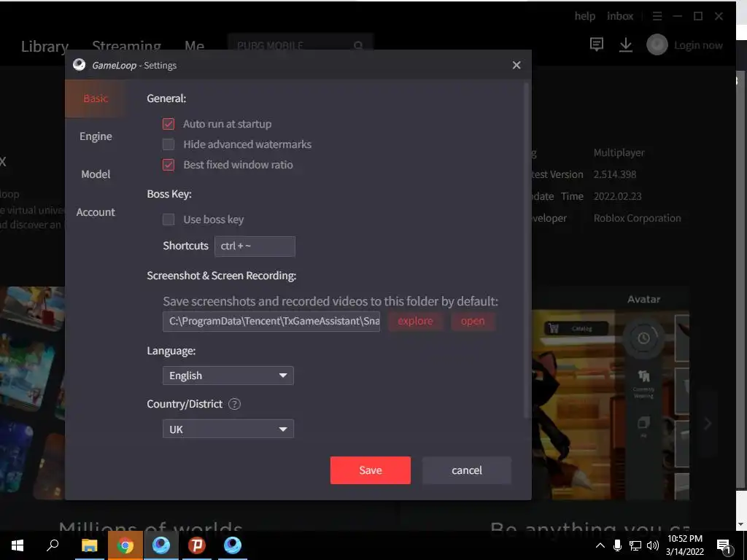Screen dimensions: 747x560
Task: Open the Account settings tab
Action: tap(96, 212)
